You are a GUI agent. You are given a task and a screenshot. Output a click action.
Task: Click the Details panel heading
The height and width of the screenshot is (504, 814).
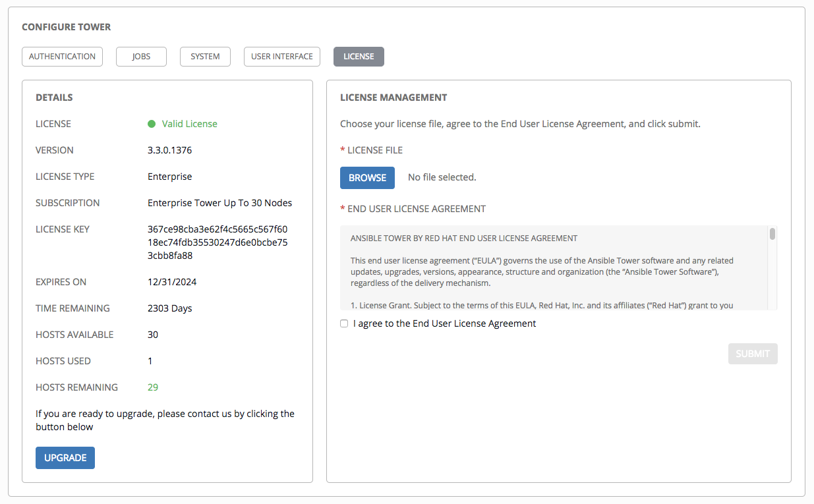54,98
